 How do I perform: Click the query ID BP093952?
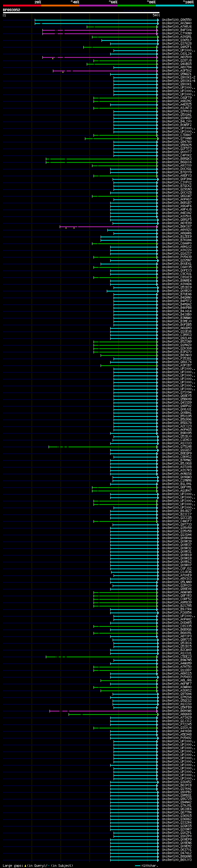coord(11,10)
